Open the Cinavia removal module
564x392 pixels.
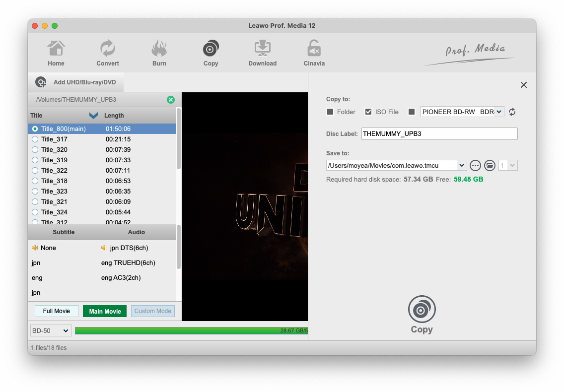click(314, 53)
